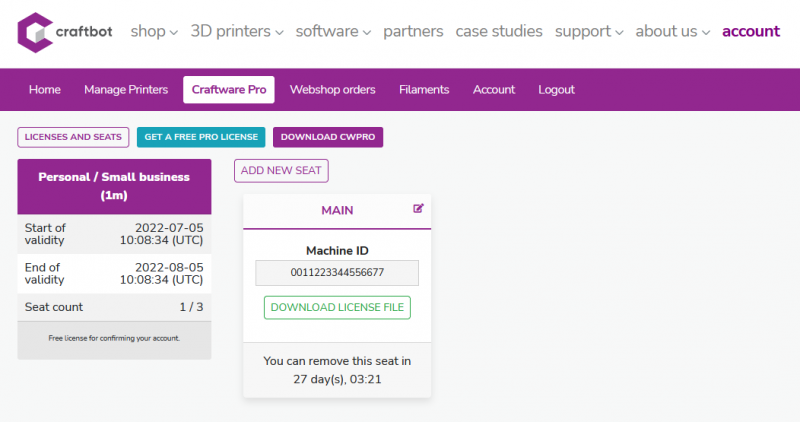800x422 pixels.
Task: Open the Manage Printers tab
Action: pyautogui.click(x=126, y=90)
